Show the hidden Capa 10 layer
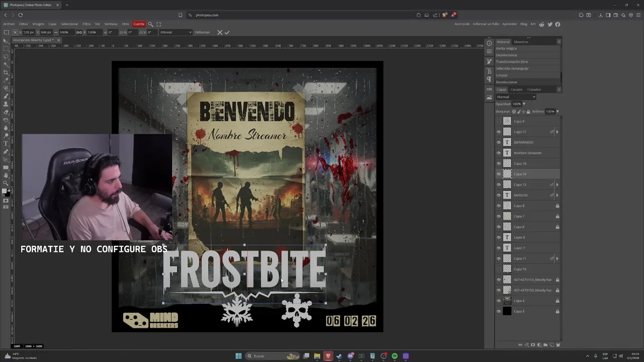Screen dimensions: 644x362 click(x=499, y=269)
